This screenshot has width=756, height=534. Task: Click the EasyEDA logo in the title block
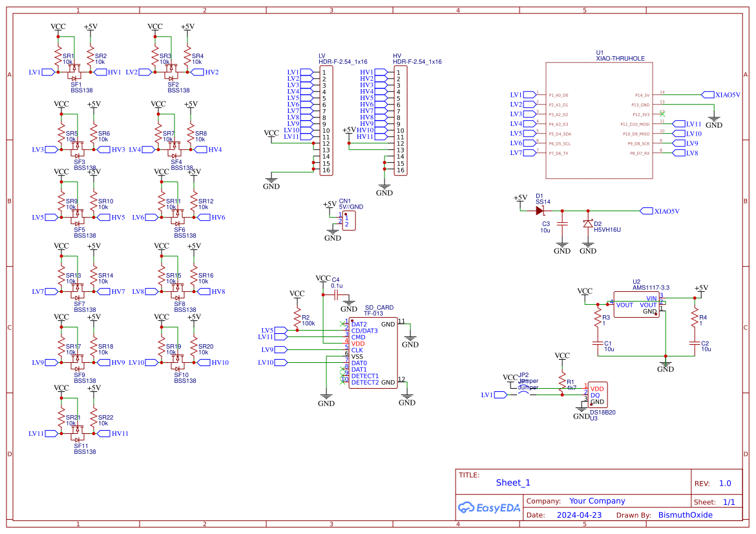pyautogui.click(x=489, y=508)
